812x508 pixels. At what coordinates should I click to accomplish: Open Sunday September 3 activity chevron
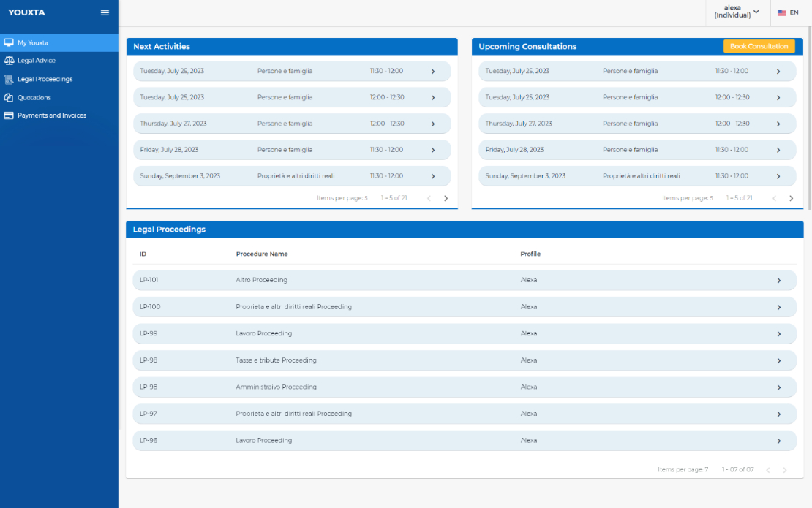433,176
